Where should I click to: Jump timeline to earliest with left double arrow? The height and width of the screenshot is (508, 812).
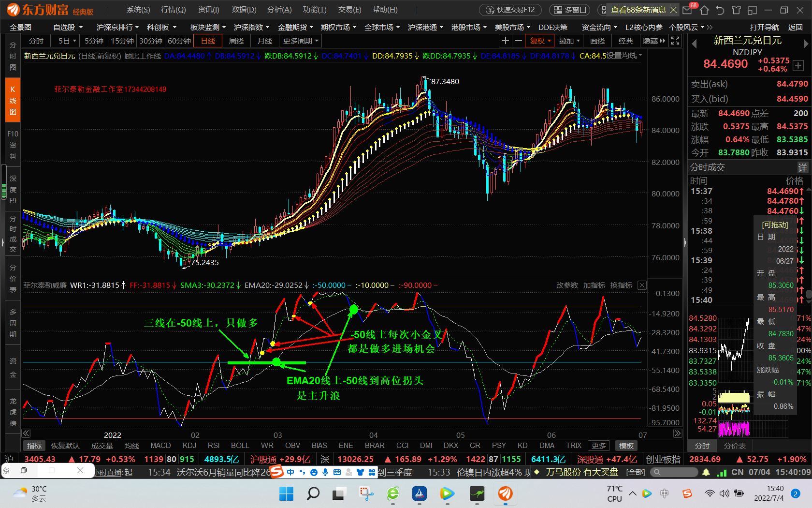click(x=26, y=433)
